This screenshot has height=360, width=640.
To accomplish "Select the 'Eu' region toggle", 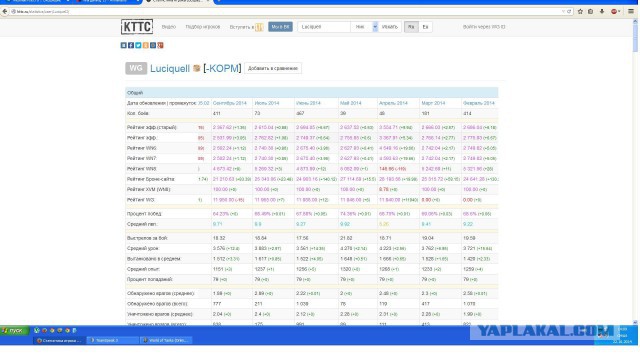I will click(x=425, y=27).
